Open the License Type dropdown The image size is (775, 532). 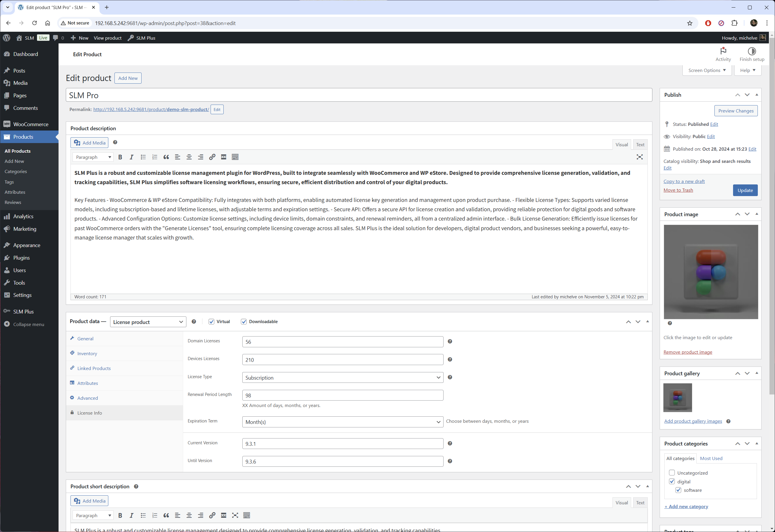point(343,378)
